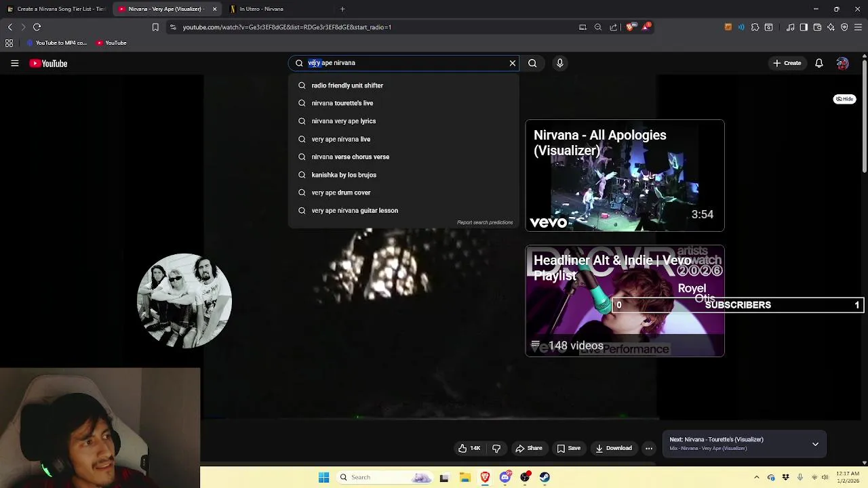Share the video

528,448
